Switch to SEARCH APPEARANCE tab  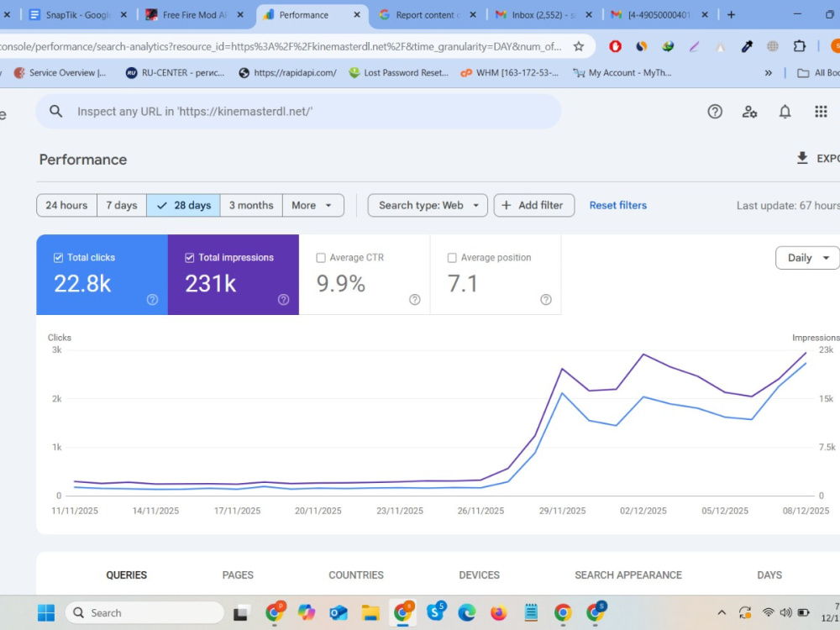point(628,575)
